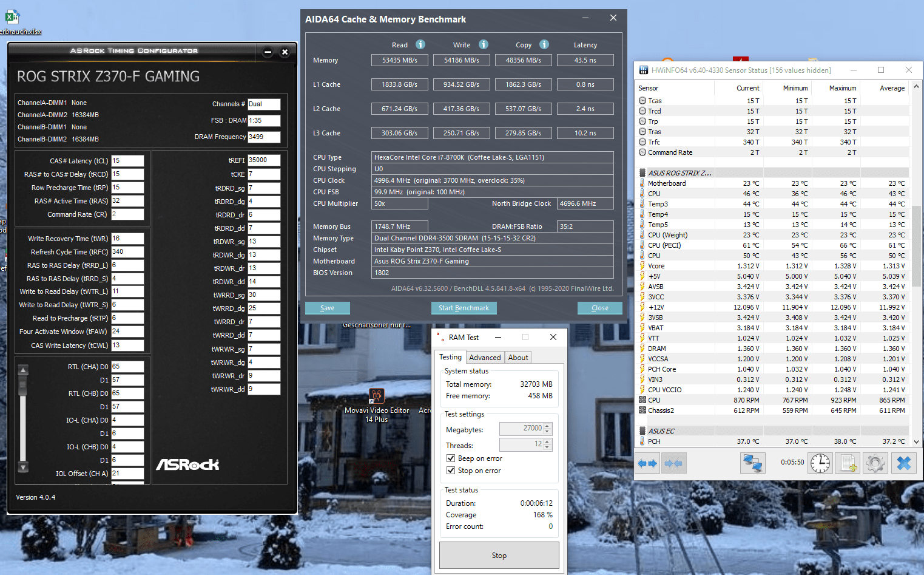Select Movavi Video Editor 14 Plus desktop icon
This screenshot has height=575, width=924.
click(377, 405)
